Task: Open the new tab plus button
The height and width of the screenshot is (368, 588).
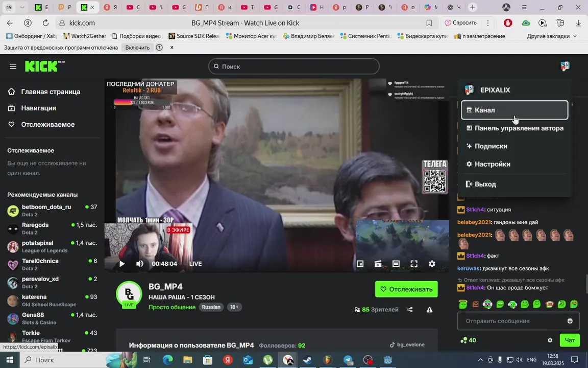Action: (473, 7)
